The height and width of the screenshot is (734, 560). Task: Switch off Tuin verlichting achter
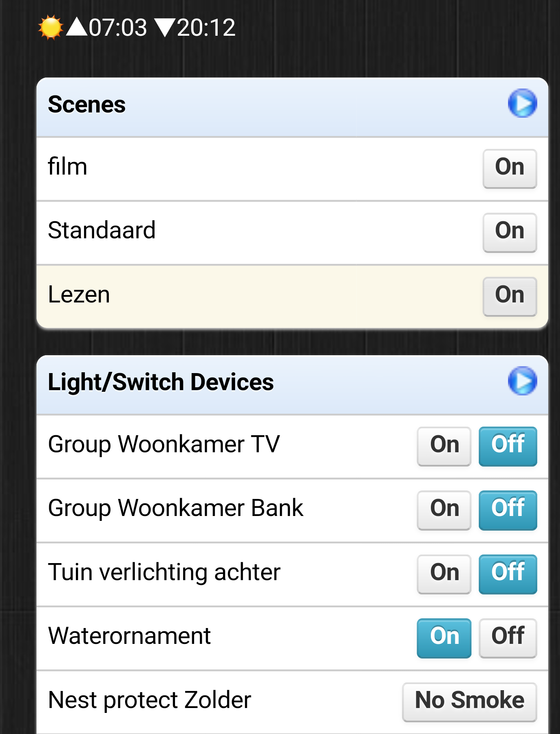pyautogui.click(x=508, y=574)
